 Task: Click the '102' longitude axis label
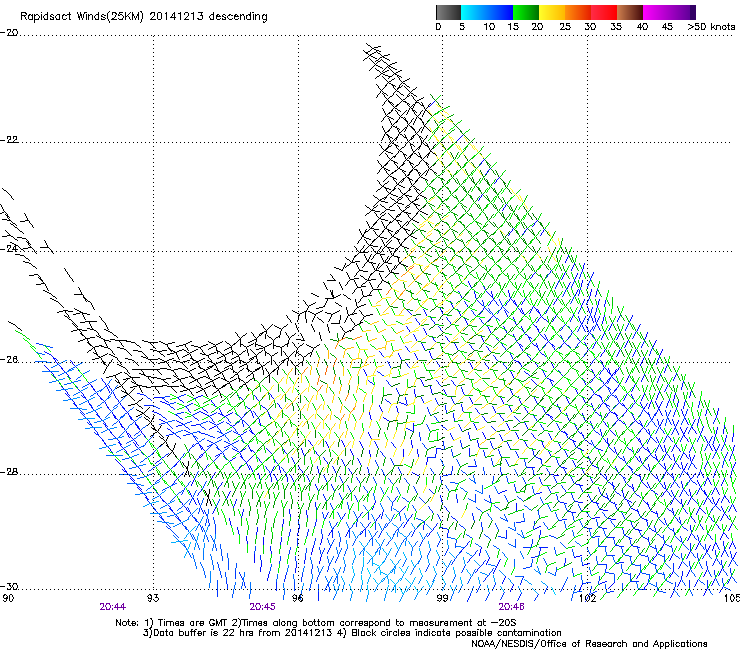click(587, 599)
